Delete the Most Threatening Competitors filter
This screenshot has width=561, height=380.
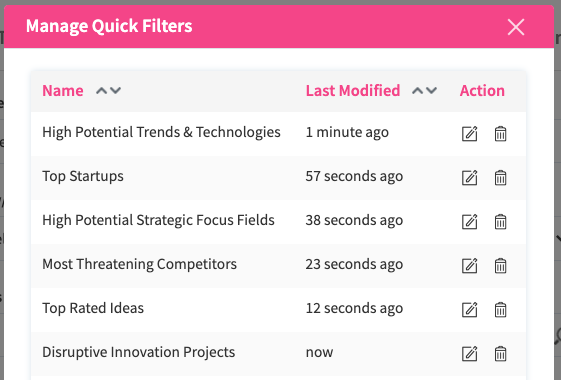pyautogui.click(x=500, y=265)
